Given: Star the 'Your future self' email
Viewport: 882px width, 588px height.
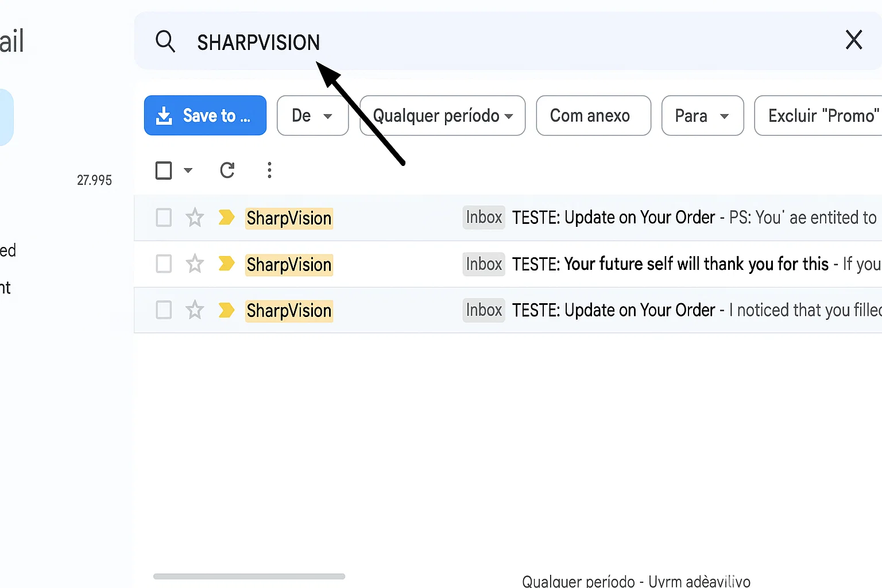Looking at the screenshot, I should (195, 264).
